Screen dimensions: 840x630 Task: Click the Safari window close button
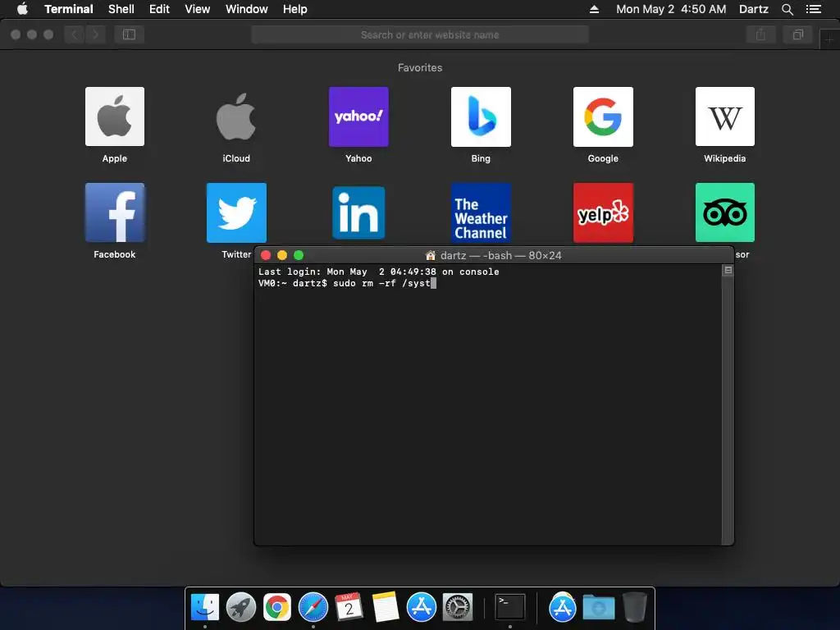tap(16, 34)
